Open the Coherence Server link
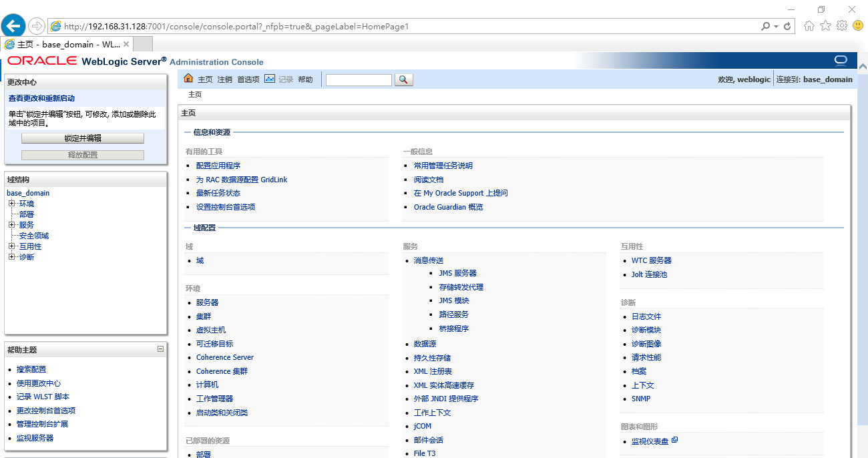 coord(225,357)
